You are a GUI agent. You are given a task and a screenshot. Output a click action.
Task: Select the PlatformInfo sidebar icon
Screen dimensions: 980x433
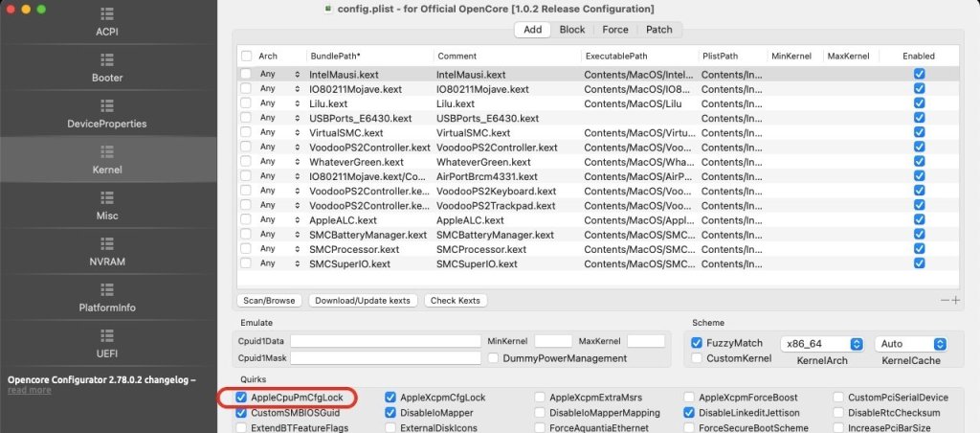click(107, 289)
